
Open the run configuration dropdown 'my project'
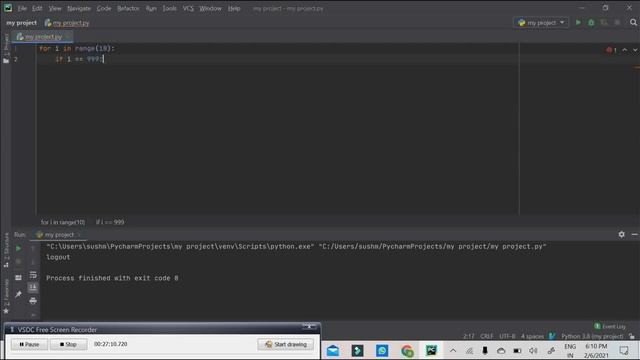541,23
